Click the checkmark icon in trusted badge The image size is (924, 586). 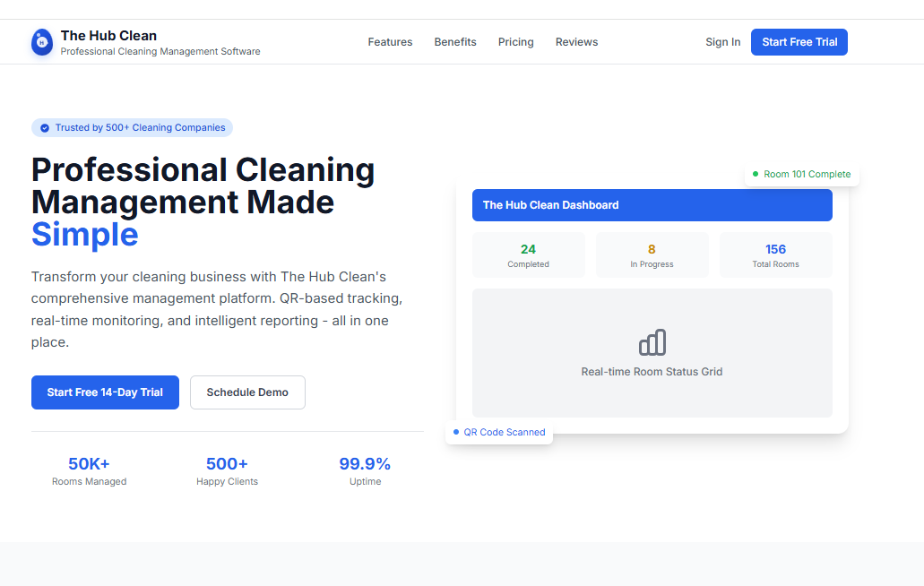tap(44, 127)
